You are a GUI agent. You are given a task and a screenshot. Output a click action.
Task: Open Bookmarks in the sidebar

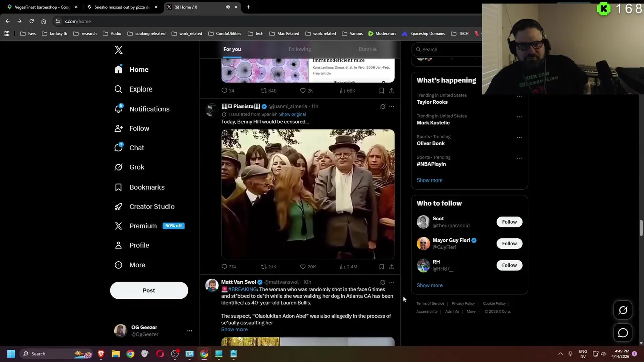(x=139, y=187)
